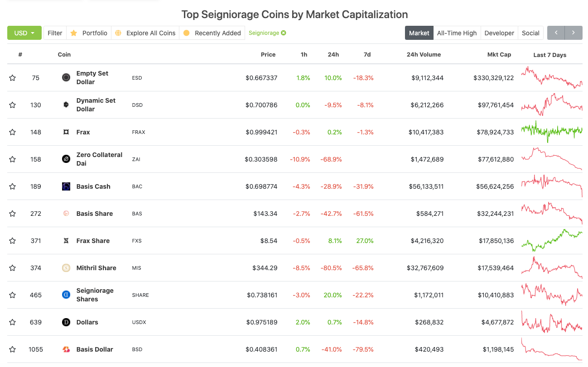Click the Basis Dollar coin icon
588x367 pixels.
66,349
